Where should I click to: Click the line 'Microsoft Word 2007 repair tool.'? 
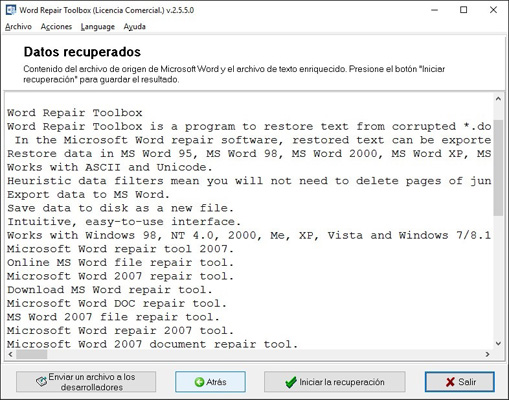pos(120,276)
